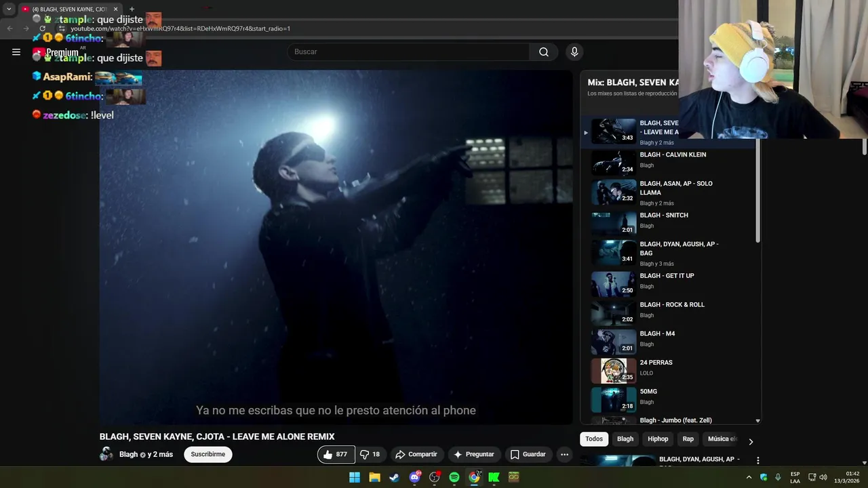Click the youtube.com address bar URL
Screen dimensions: 868x488
[x=180, y=28]
